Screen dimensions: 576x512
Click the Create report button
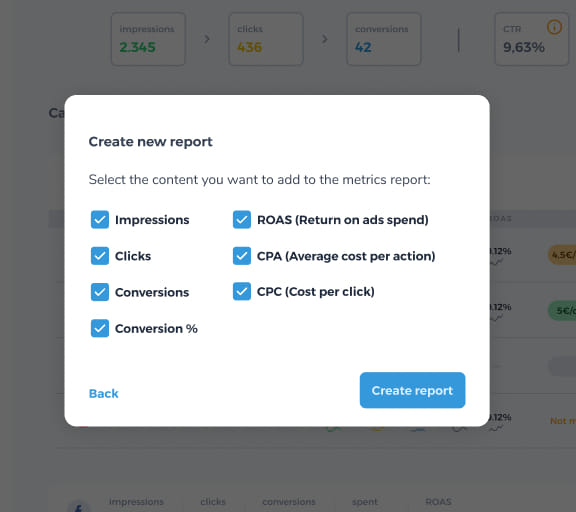[x=412, y=390]
